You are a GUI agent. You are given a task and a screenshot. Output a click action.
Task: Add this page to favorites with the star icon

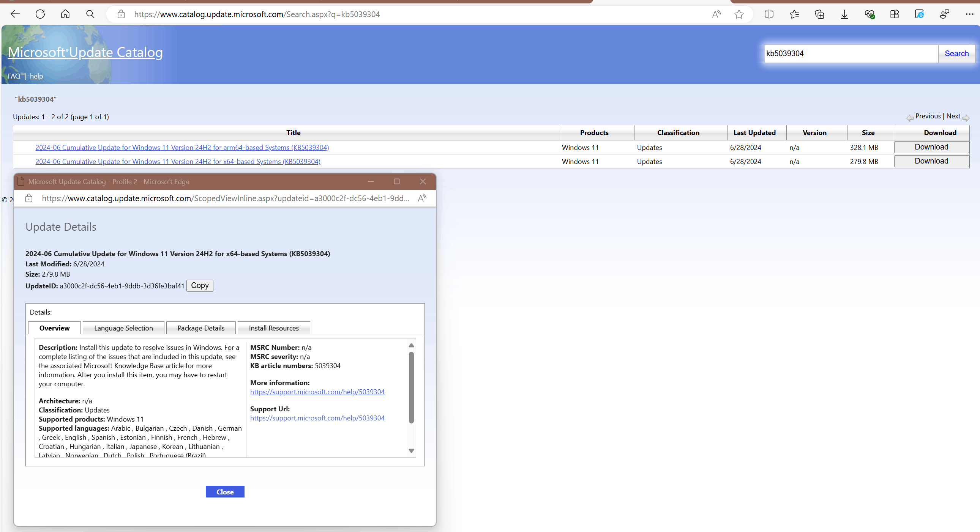click(739, 14)
